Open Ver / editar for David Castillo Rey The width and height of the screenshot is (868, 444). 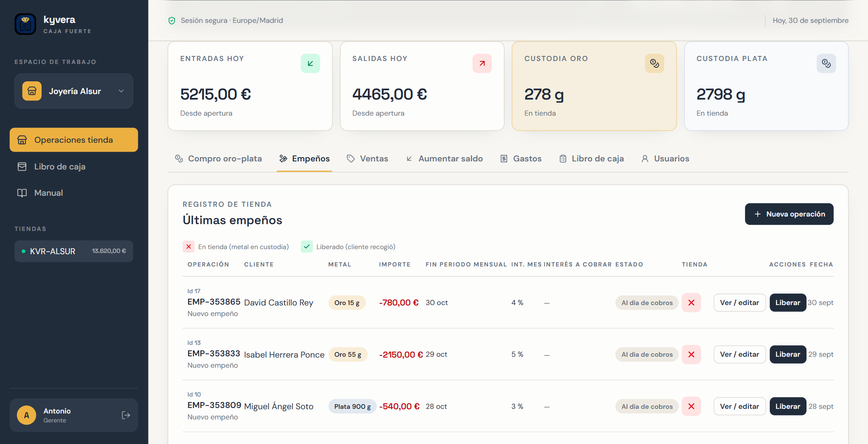[740, 302]
